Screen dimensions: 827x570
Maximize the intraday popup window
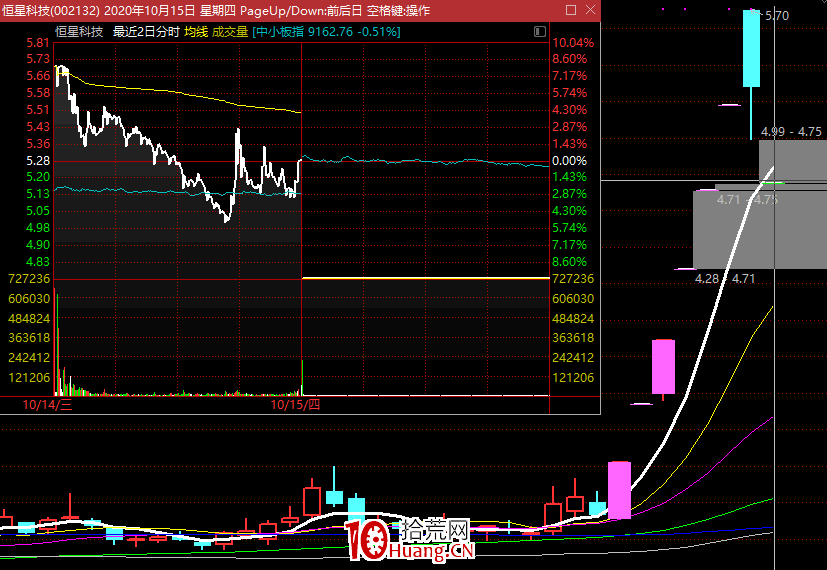pyautogui.click(x=571, y=10)
